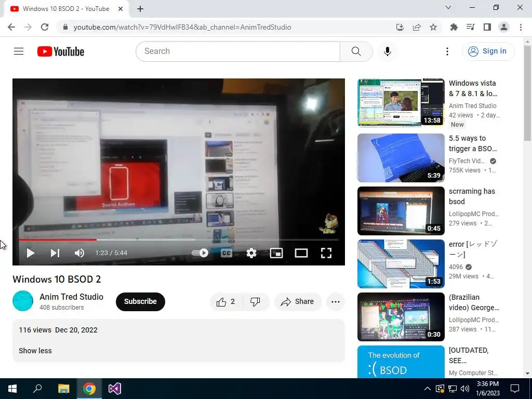Screen dimensions: 532x399
Task: Open the taskbar volume control
Action: (x=465, y=389)
